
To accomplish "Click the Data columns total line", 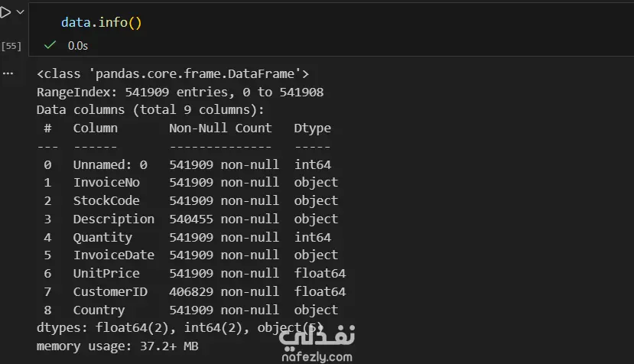I will pyautogui.click(x=150, y=109).
